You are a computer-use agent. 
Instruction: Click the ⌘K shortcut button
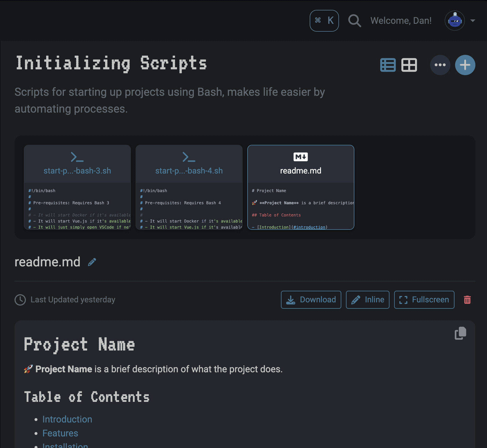tap(324, 21)
